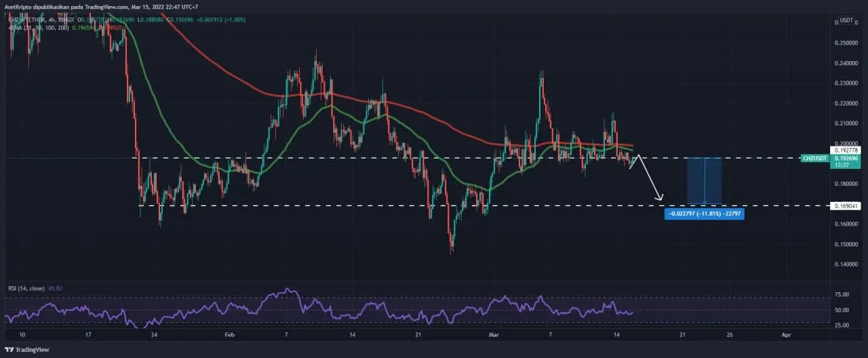Click the white downward arrow drawing
The height and width of the screenshot is (358, 868).
pos(651,182)
